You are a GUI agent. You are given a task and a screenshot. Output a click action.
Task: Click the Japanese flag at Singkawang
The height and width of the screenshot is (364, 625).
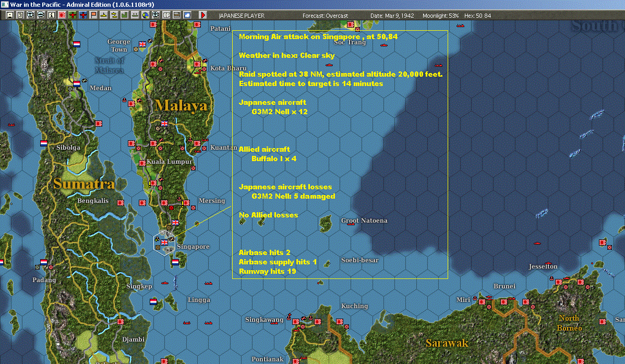pos(296,322)
